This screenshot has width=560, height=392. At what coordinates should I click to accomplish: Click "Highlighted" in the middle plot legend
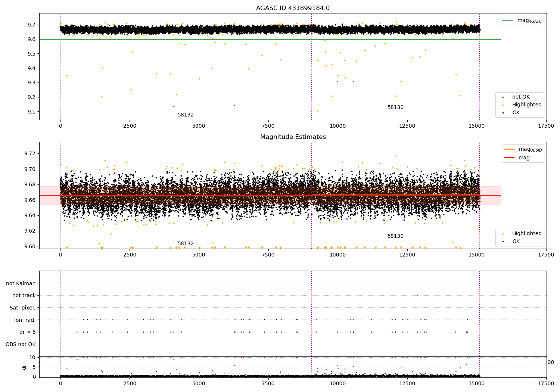527,234
